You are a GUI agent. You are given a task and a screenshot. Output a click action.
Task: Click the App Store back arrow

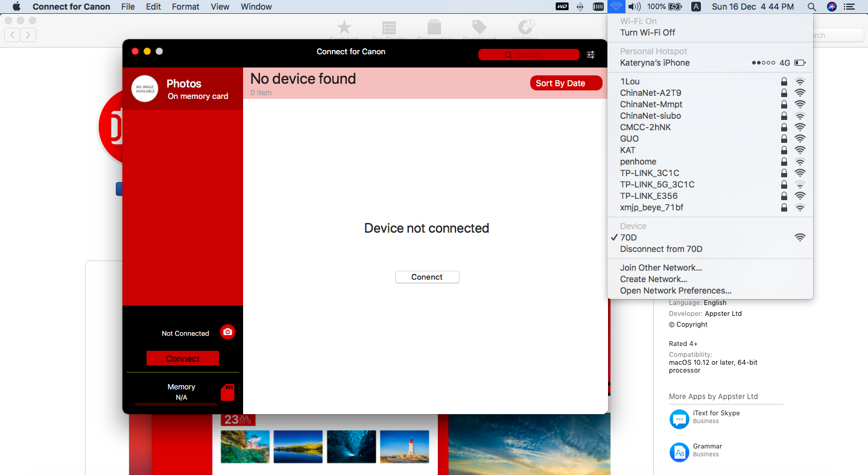point(12,35)
